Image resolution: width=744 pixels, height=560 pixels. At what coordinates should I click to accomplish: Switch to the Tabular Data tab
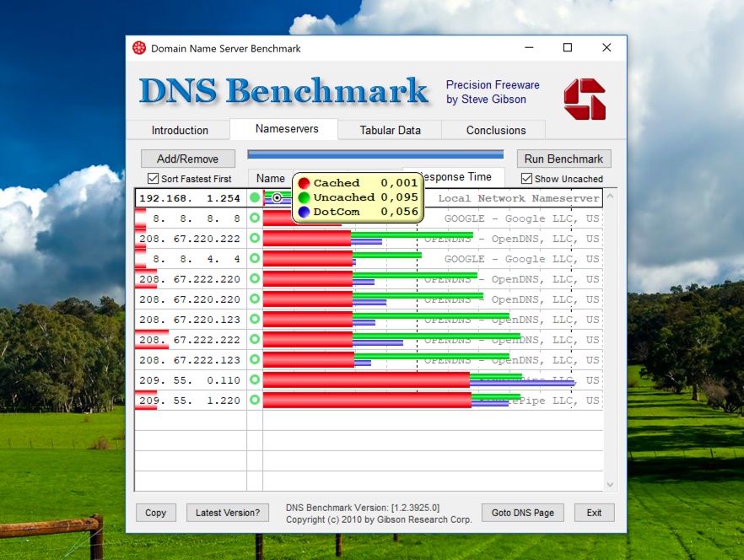[x=390, y=130]
